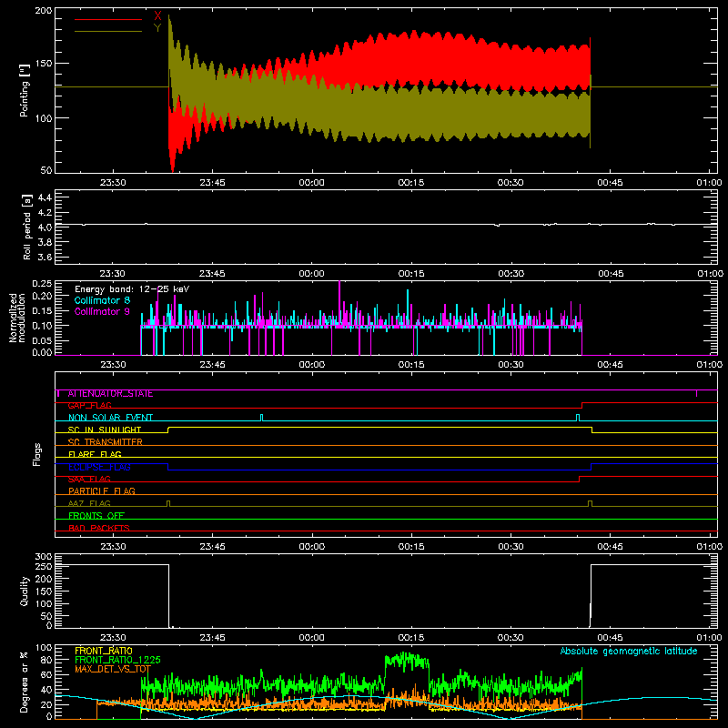Click the 80 tick on Degrees or % axis
728x728 pixels.
coord(46,660)
